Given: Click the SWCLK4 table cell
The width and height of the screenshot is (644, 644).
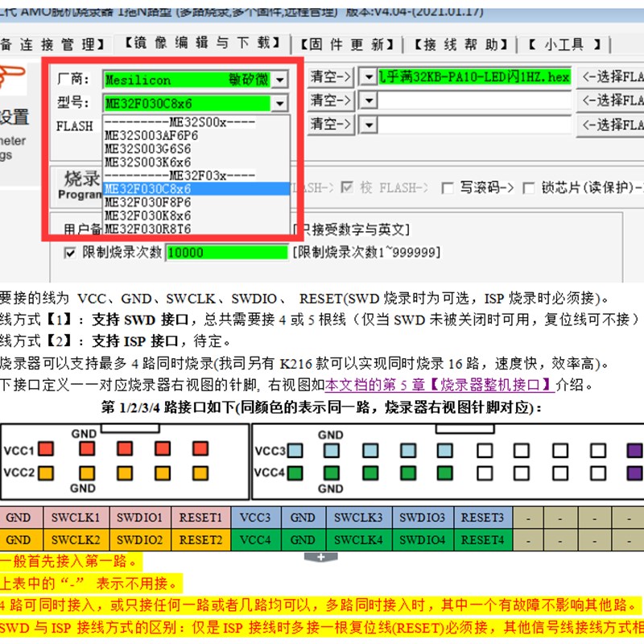Looking at the screenshot, I should [x=358, y=539].
